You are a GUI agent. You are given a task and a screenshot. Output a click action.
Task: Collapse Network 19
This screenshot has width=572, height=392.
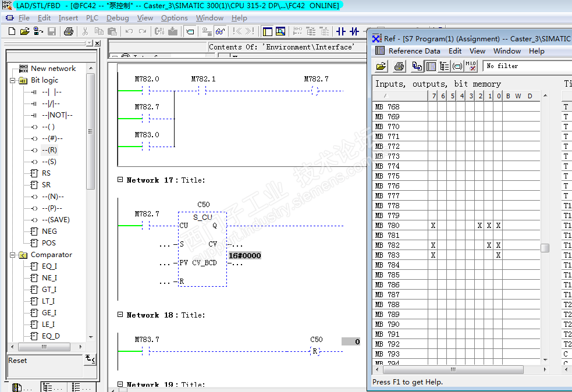(x=120, y=384)
